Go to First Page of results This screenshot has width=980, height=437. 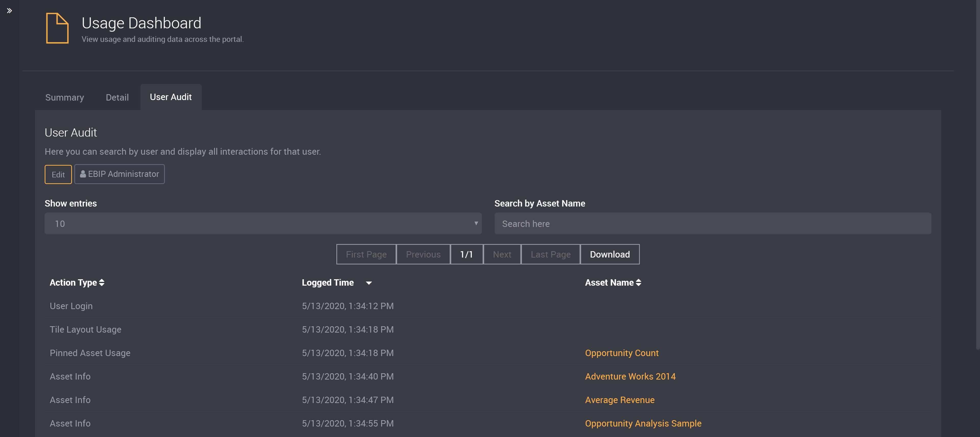366,254
